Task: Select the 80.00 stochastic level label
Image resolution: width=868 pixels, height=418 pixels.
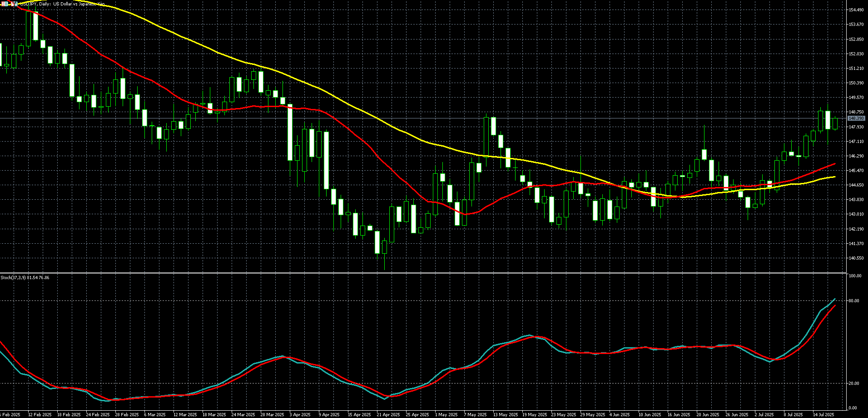Action: coord(853,301)
